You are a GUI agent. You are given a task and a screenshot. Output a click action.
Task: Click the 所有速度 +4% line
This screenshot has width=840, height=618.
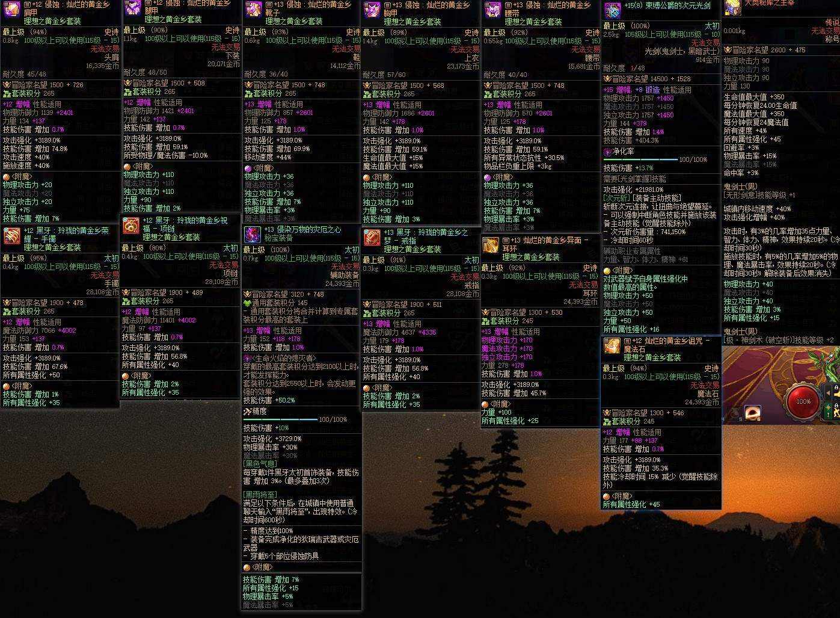tap(746, 131)
